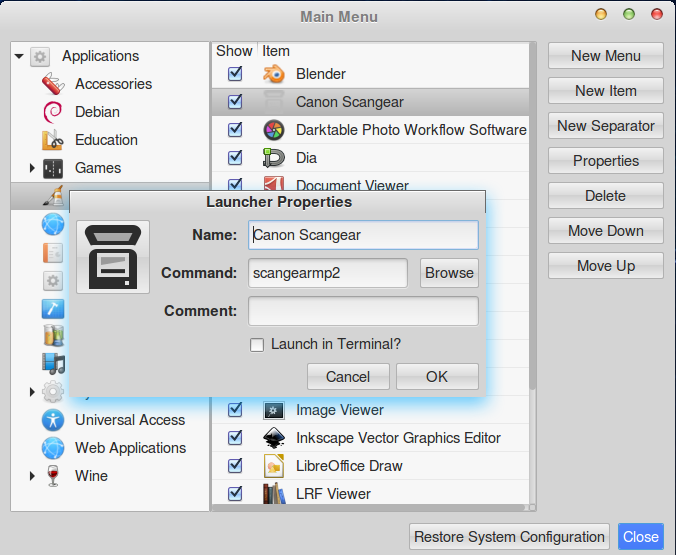Collapse the Applications tree node
Screen dimensions: 676x555
point(19,56)
